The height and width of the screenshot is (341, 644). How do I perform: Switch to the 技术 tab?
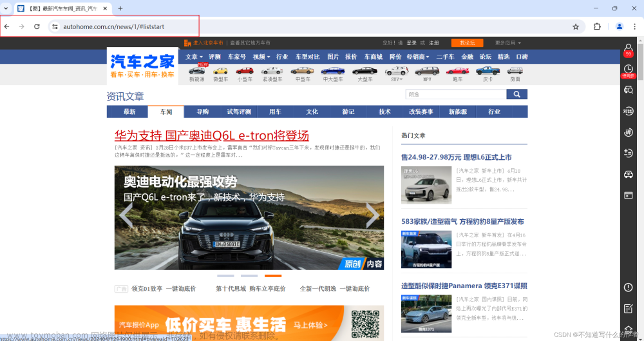385,112
